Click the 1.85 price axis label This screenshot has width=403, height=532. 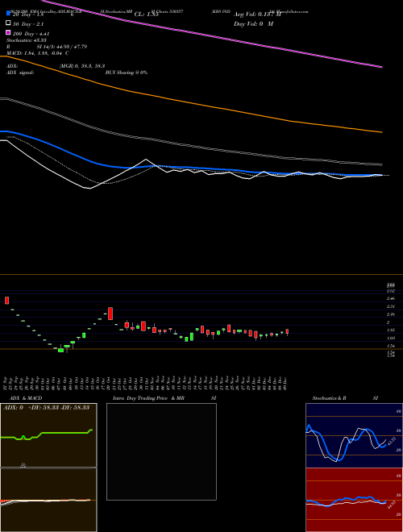point(390,330)
